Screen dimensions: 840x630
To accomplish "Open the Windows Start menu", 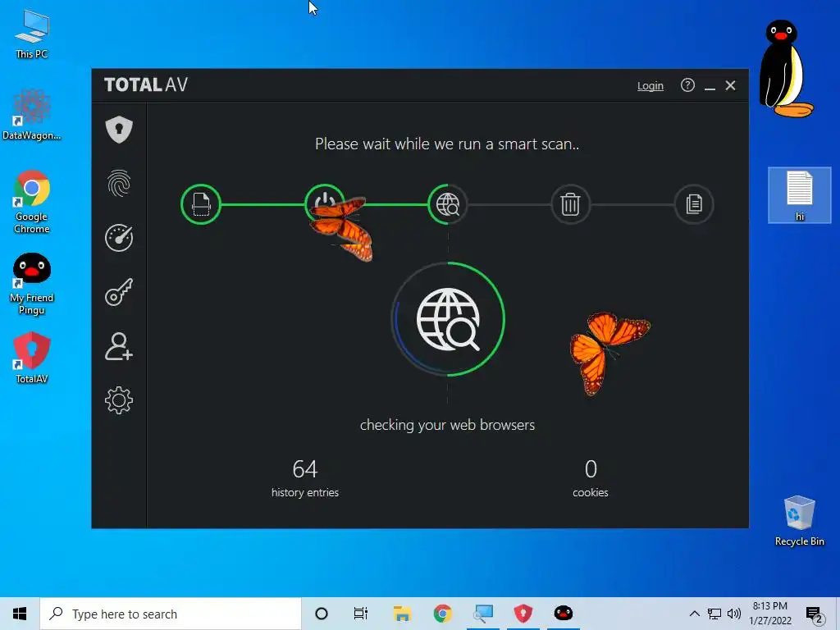I will click(20, 614).
